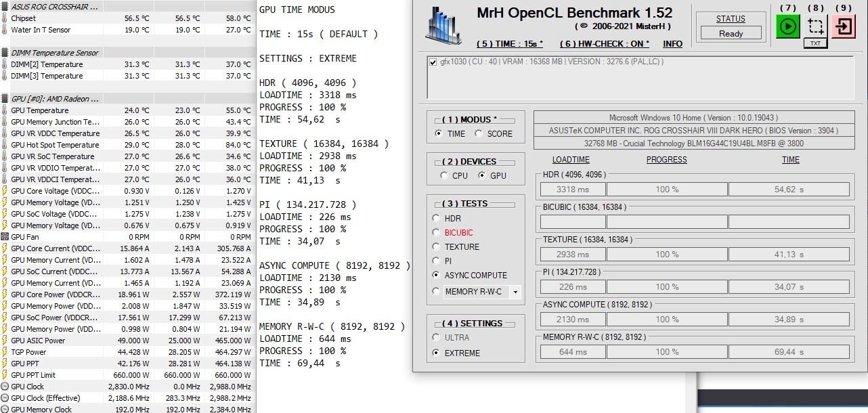Click the screenshot selection icon labeled (8)
The width and height of the screenshot is (868, 413).
point(816,26)
